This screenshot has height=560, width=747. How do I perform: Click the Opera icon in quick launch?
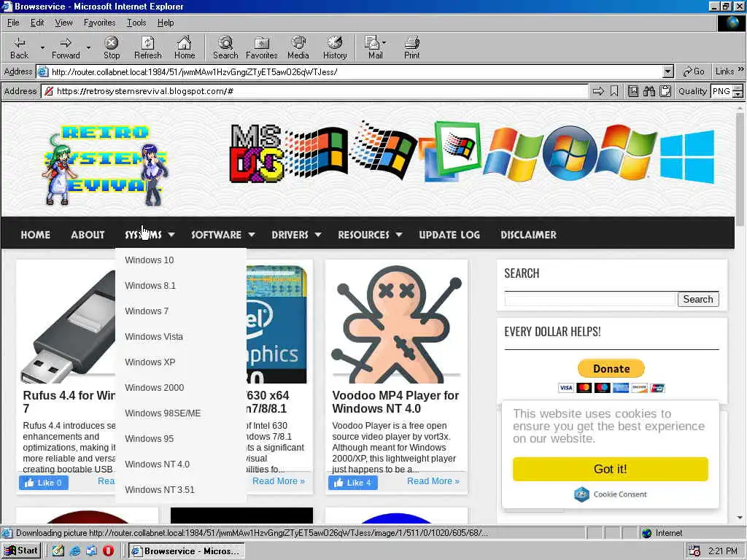pos(108,551)
